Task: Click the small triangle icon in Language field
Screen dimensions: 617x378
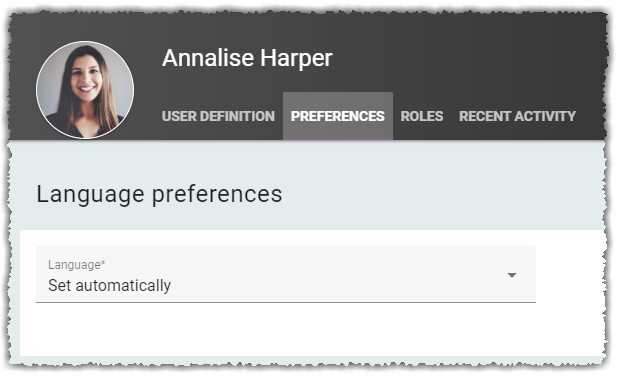Action: coord(512,275)
